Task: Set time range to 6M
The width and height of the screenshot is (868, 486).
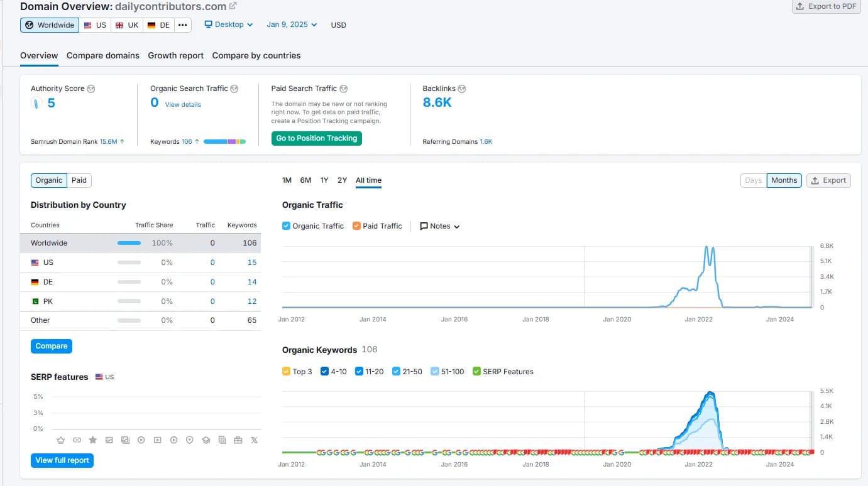Action: point(305,180)
